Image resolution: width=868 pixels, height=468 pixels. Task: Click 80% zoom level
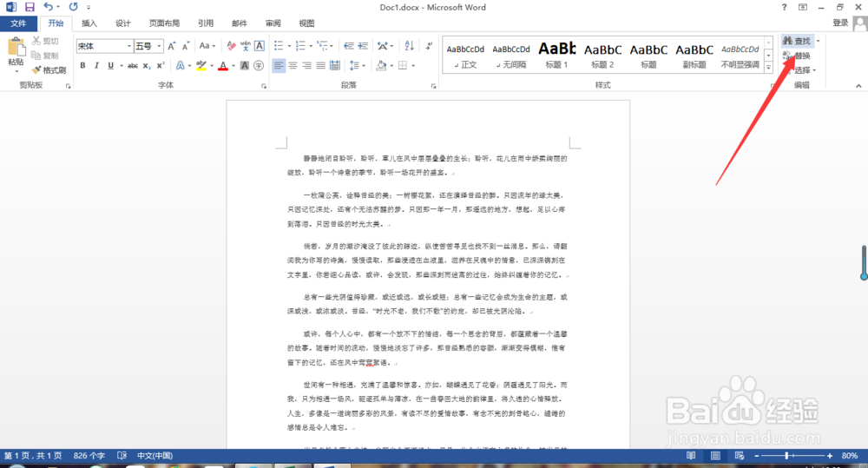(849, 455)
